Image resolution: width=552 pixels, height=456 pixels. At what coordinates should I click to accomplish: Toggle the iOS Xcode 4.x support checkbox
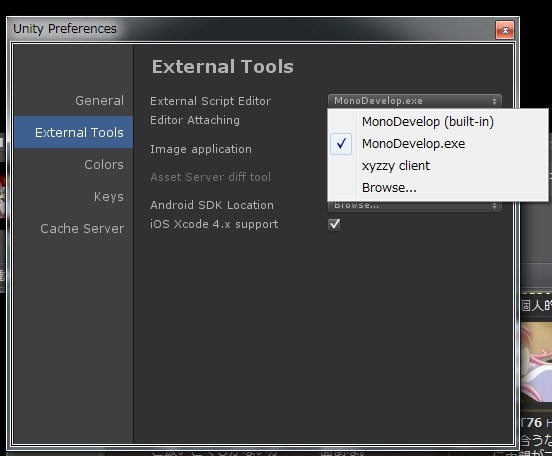tap(334, 224)
